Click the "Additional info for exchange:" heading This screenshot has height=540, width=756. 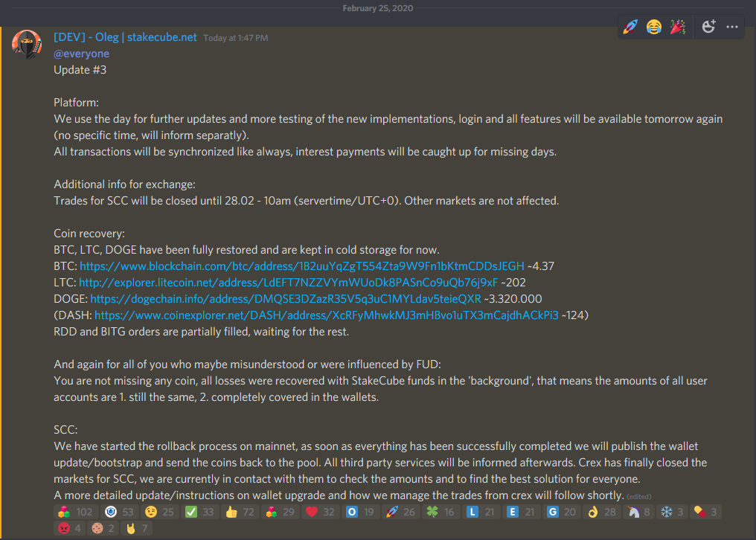[124, 184]
